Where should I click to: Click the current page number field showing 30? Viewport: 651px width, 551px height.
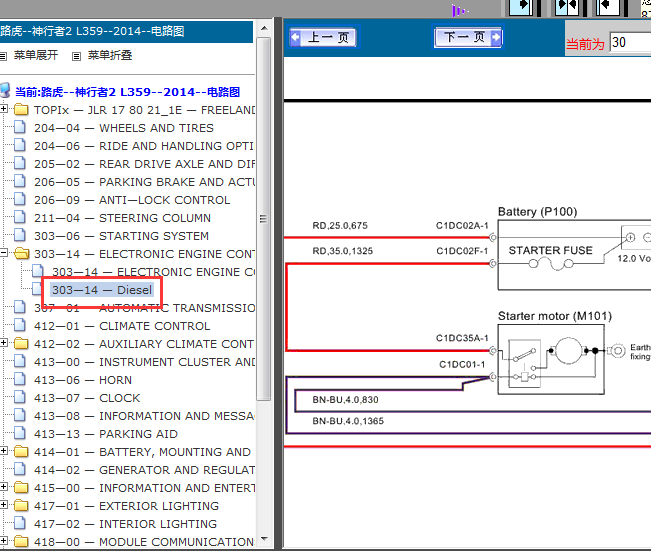(x=630, y=42)
